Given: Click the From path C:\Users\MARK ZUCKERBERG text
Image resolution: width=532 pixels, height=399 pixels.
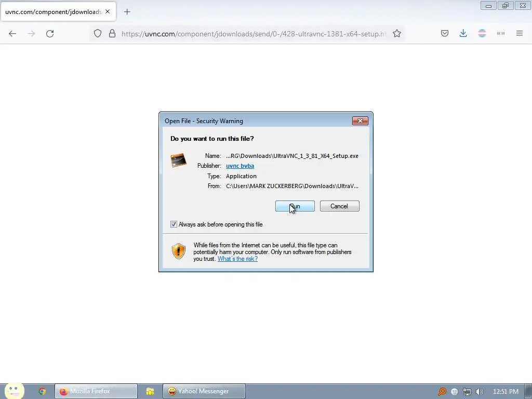Looking at the screenshot, I should pyautogui.click(x=292, y=186).
